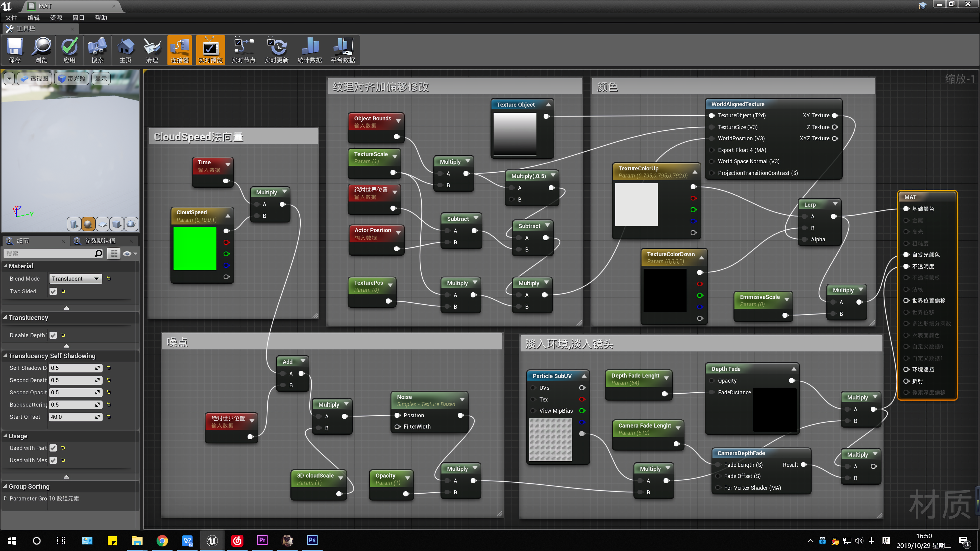The image size is (980, 551).
Task: Toggle Used with Particle Sprites checkbox
Action: click(x=53, y=448)
